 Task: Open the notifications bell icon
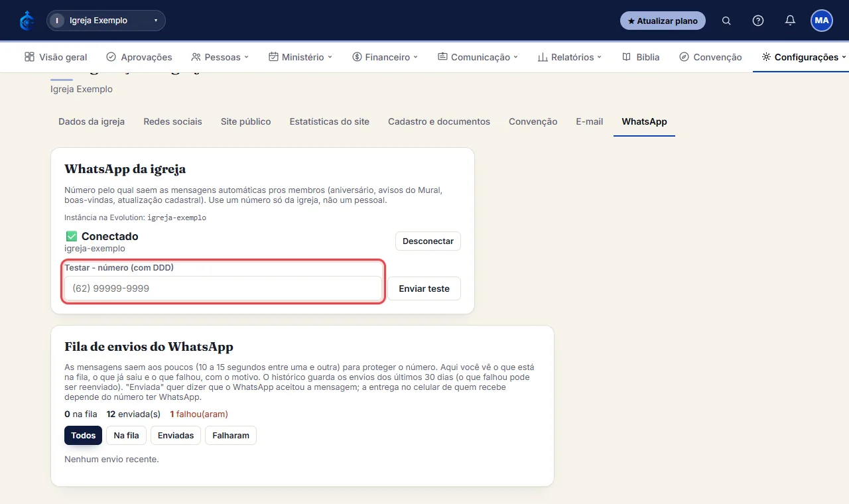click(790, 21)
